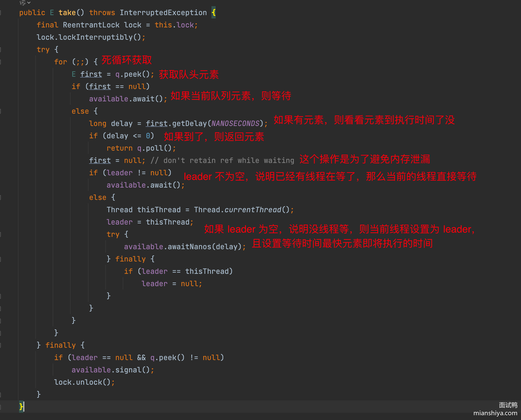Click the lockInterruptibly method call

[x=96, y=38]
